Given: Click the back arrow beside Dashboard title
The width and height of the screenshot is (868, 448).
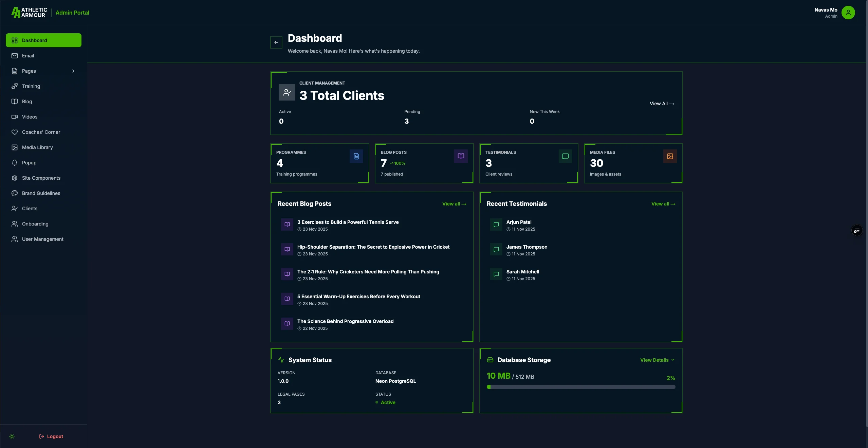Looking at the screenshot, I should 276,42.
